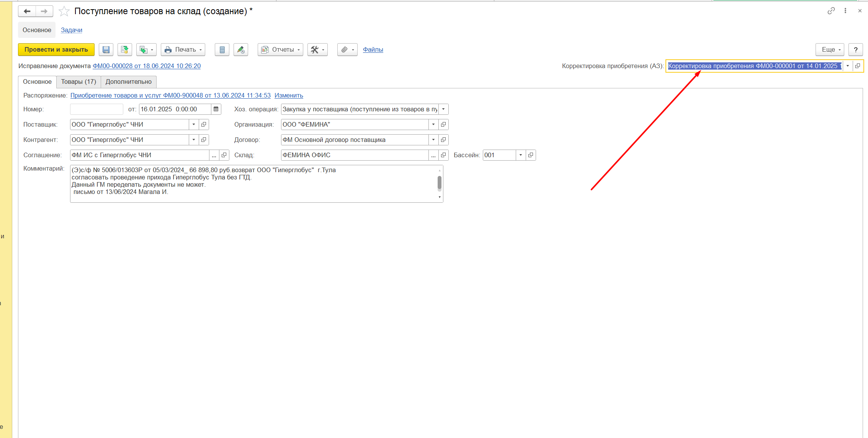Add form to favorites with star icon
This screenshot has height=438, width=868.
pyautogui.click(x=64, y=11)
